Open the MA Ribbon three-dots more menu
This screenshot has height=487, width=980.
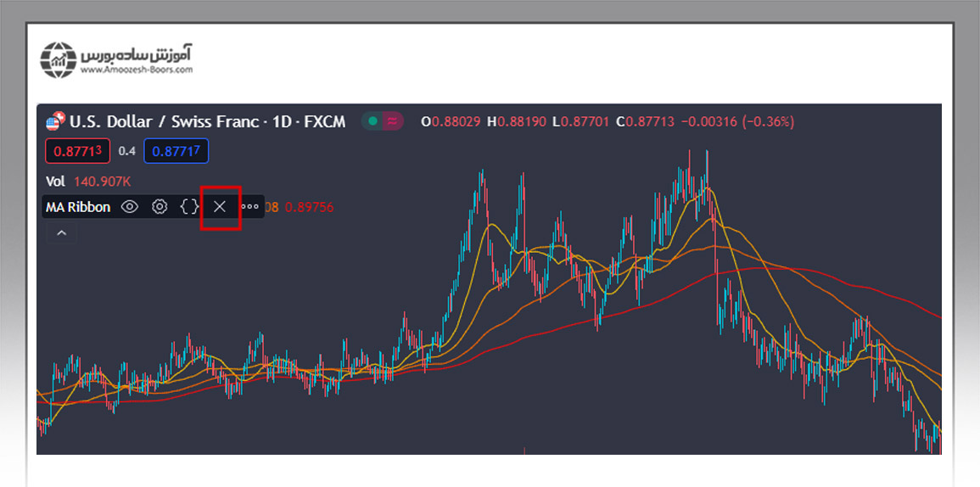coord(250,206)
